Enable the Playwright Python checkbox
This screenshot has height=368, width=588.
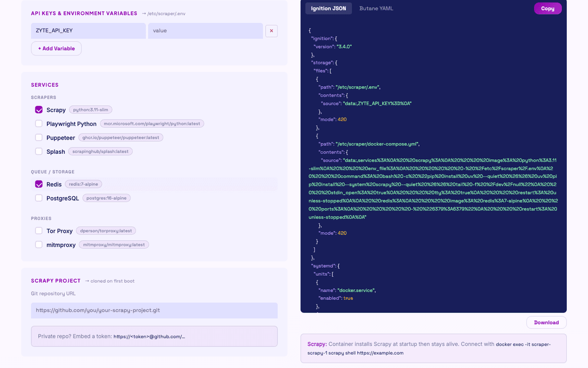click(x=39, y=124)
